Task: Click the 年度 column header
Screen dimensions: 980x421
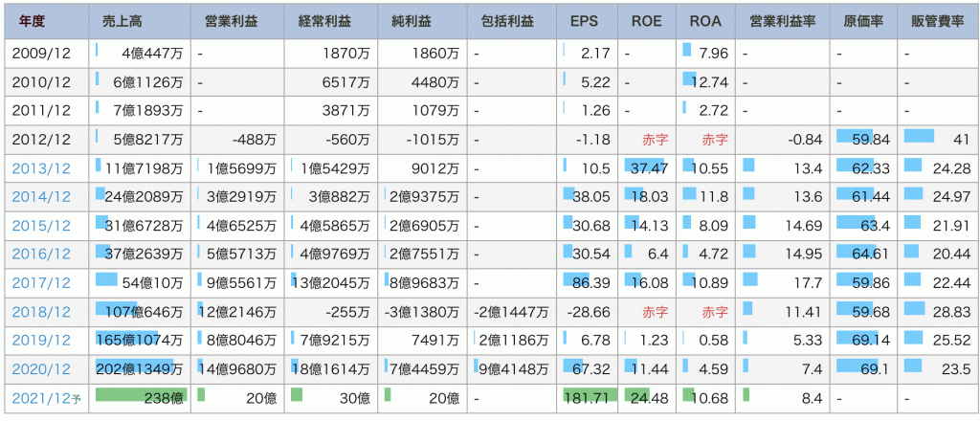Action: (38, 21)
